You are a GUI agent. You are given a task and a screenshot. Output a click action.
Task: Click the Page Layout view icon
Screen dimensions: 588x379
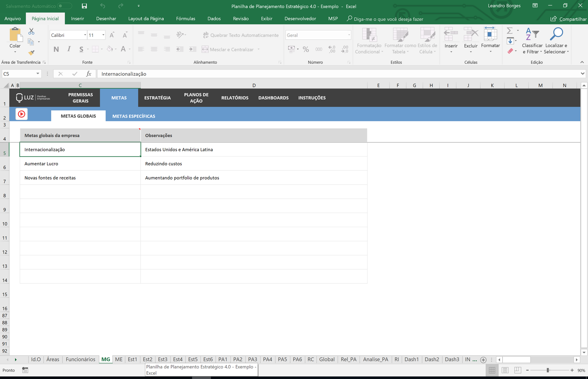tap(505, 370)
